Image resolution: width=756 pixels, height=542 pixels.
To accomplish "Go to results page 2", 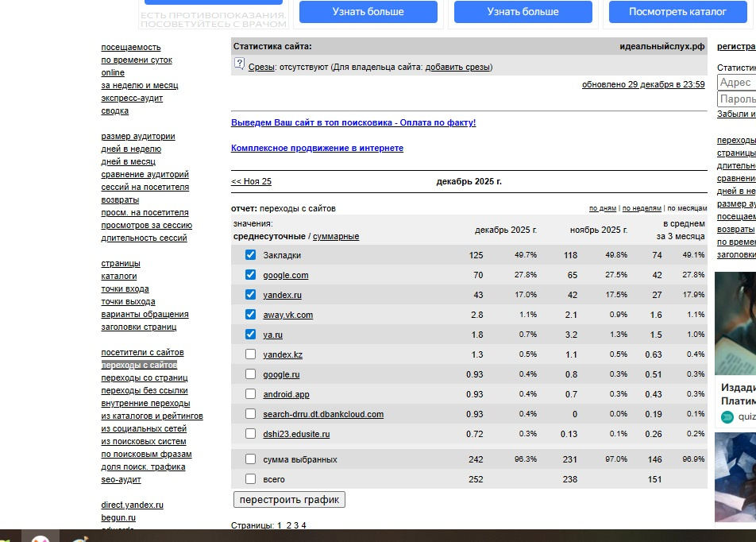I will 289,525.
